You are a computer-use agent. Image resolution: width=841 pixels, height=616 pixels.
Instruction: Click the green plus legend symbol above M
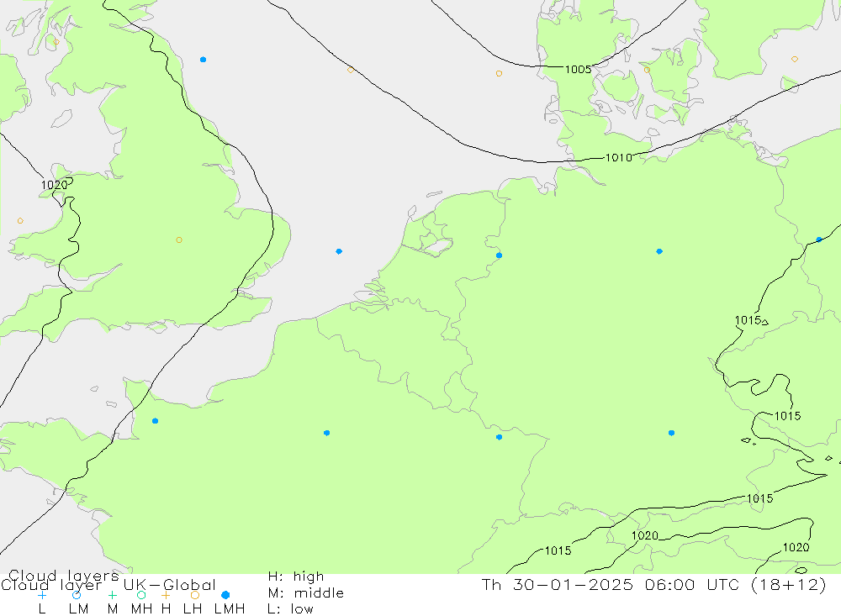(x=112, y=595)
